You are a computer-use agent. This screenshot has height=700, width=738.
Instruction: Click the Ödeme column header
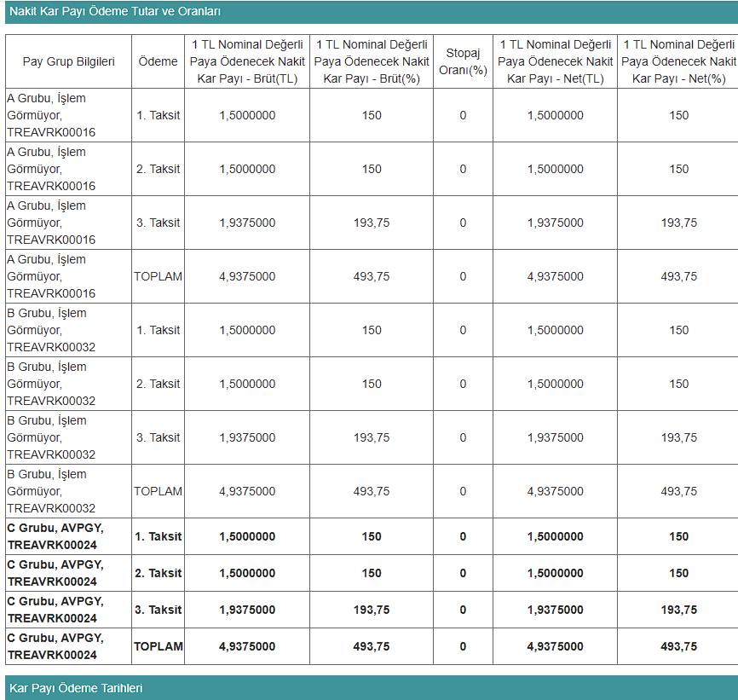point(158,61)
